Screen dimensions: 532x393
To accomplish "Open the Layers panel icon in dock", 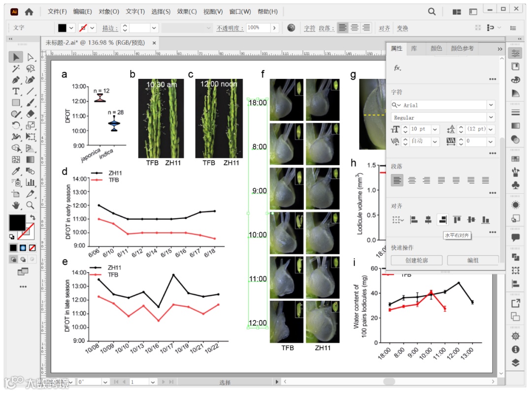I will pyautogui.click(x=515, y=363).
